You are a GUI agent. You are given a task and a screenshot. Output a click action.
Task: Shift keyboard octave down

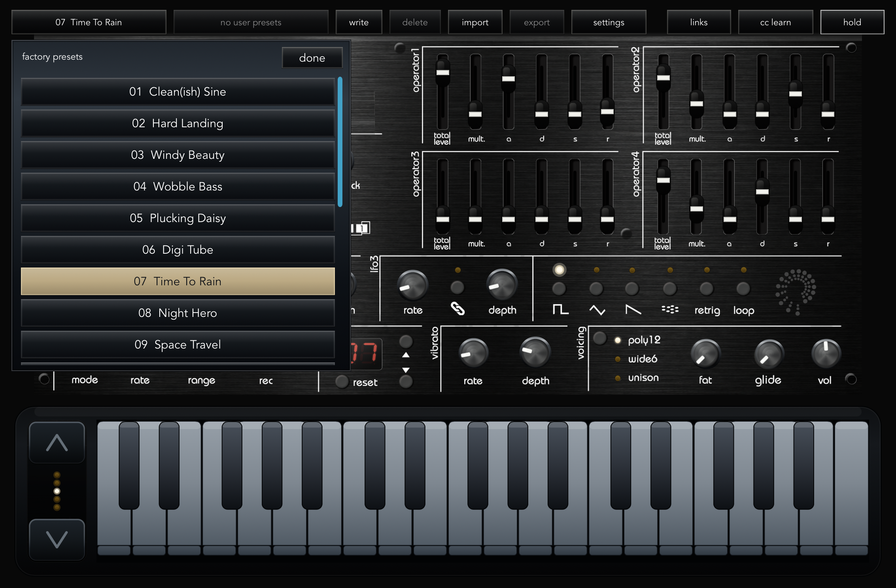[57, 539]
